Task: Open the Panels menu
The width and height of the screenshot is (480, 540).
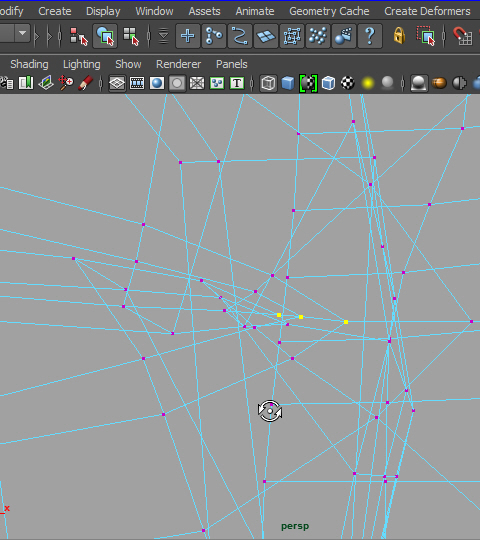Action: 232,64
